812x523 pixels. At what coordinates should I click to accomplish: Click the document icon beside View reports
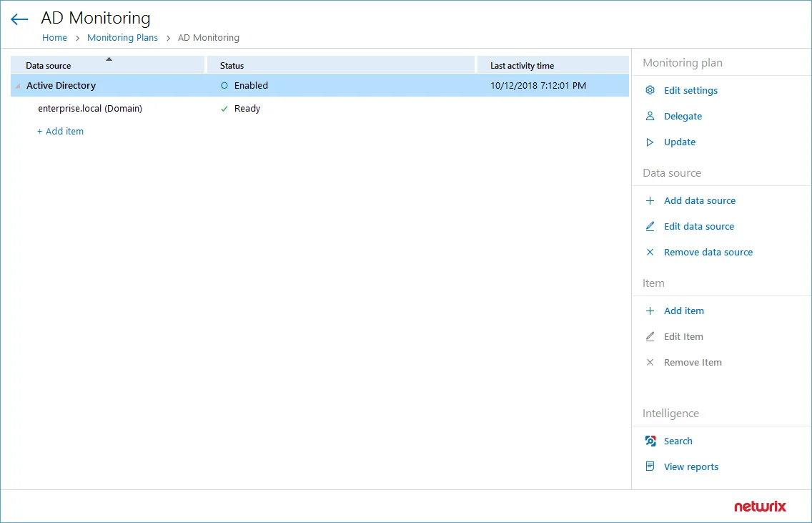click(650, 466)
